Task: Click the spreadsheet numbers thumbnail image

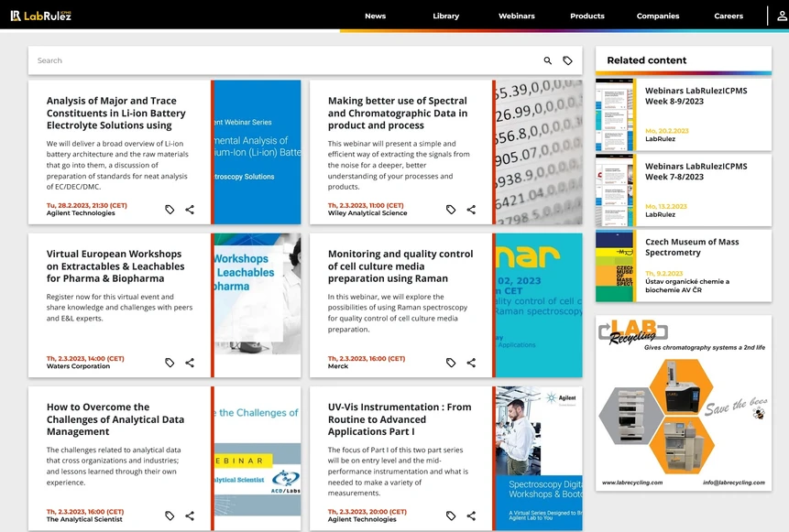Action: click(x=539, y=152)
